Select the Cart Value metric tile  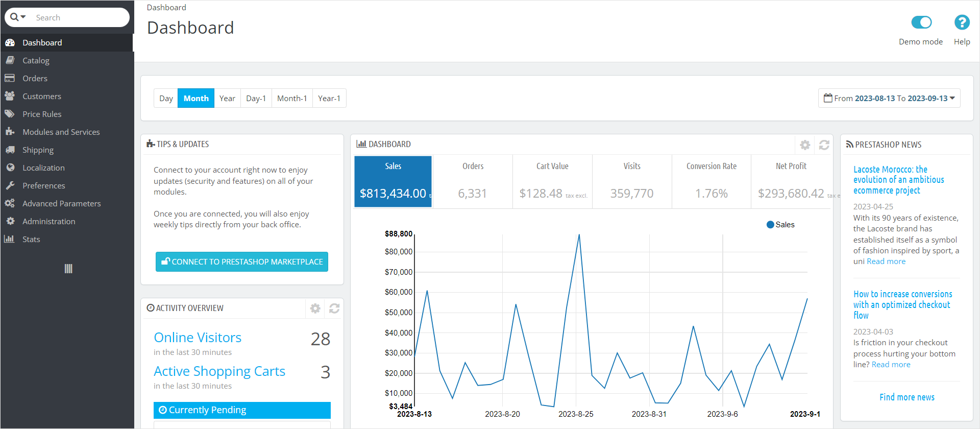tap(552, 182)
